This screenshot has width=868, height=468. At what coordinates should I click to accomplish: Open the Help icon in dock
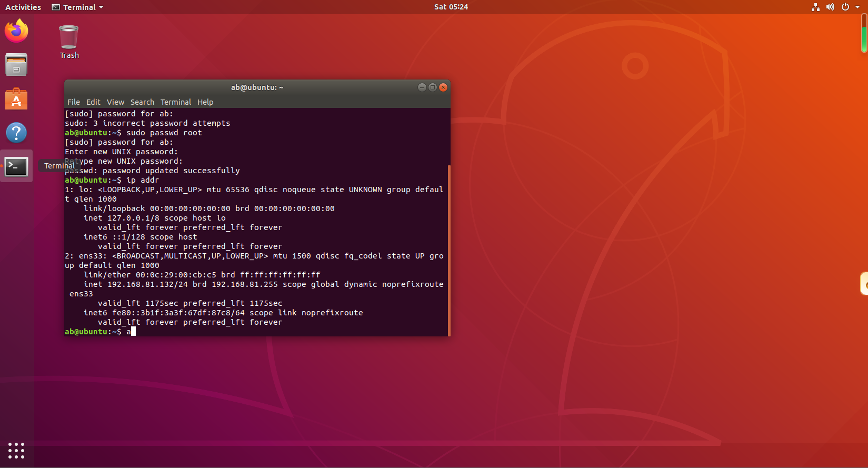tap(16, 133)
